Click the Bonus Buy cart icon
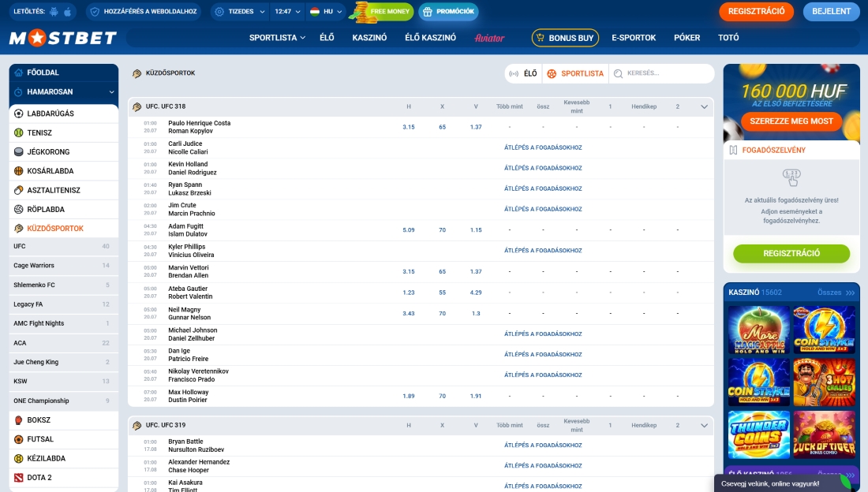The image size is (868, 492). pyautogui.click(x=541, y=38)
